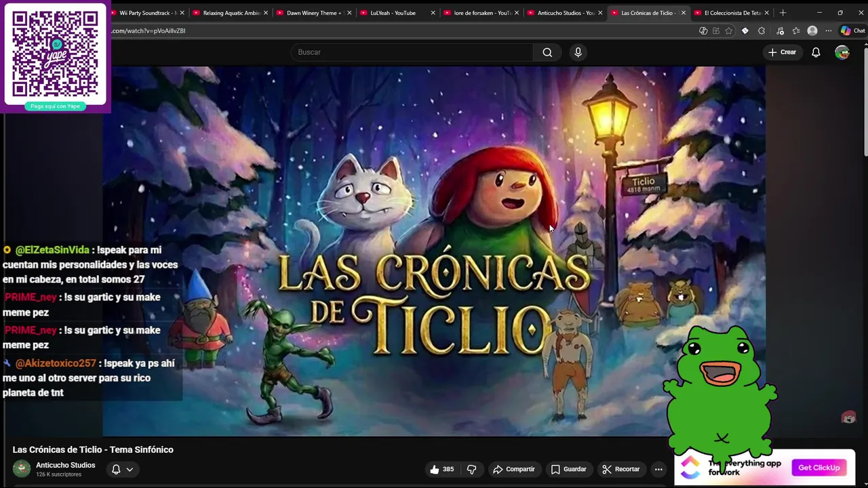Open browser extensions puzzle icon
This screenshot has height=488, width=868.
(762, 30)
